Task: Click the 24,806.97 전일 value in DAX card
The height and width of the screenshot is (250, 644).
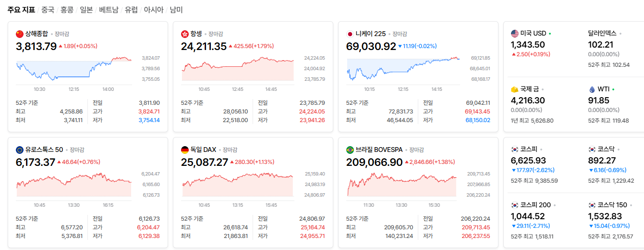Action: pyautogui.click(x=312, y=219)
